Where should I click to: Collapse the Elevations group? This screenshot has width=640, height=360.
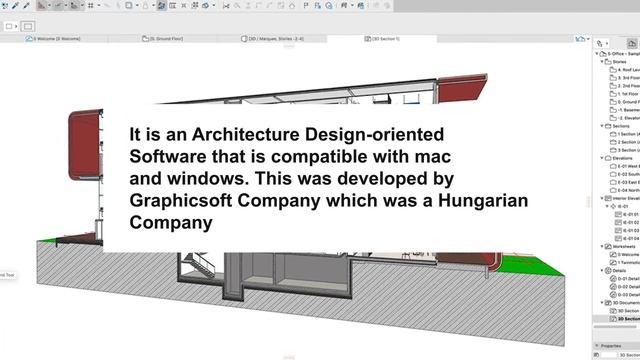coord(602,158)
